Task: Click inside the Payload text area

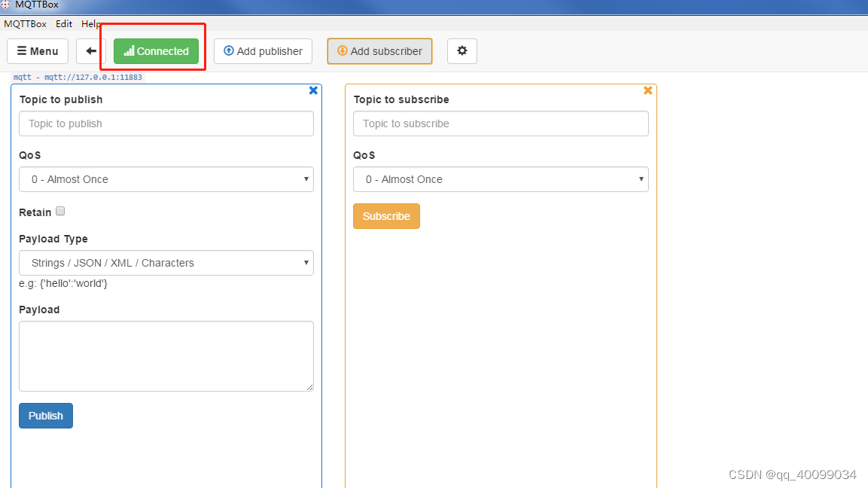Action: click(166, 356)
